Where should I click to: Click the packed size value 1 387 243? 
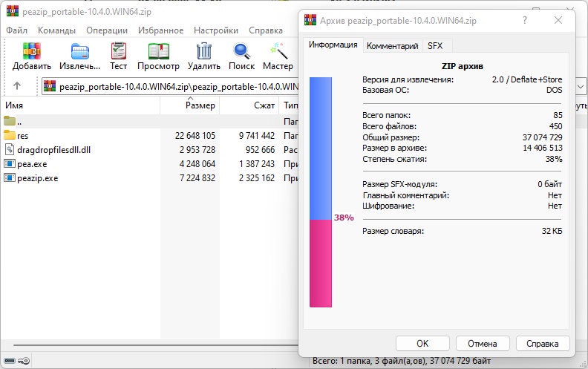(x=257, y=164)
